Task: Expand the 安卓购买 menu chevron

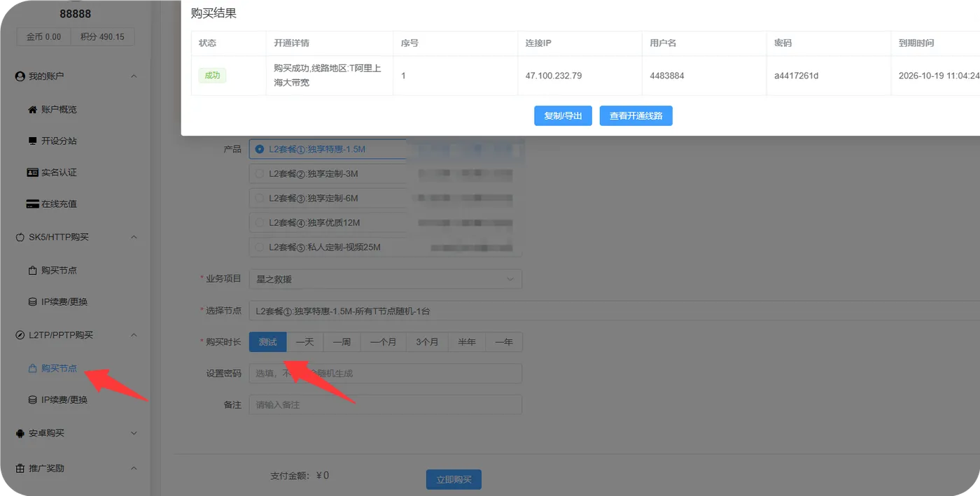Action: click(134, 433)
